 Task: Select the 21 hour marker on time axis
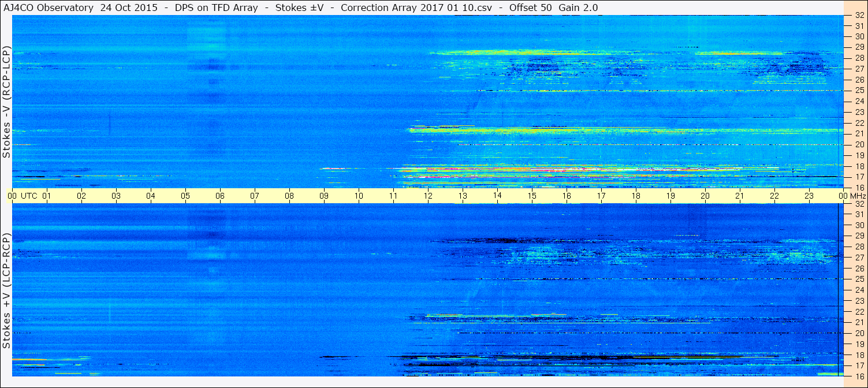click(740, 196)
